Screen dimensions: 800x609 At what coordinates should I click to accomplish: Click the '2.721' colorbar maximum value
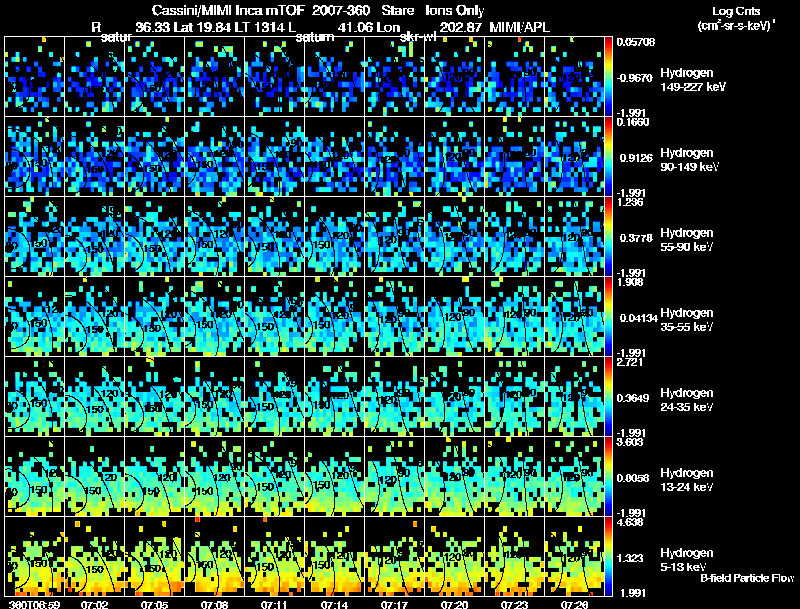pos(630,362)
